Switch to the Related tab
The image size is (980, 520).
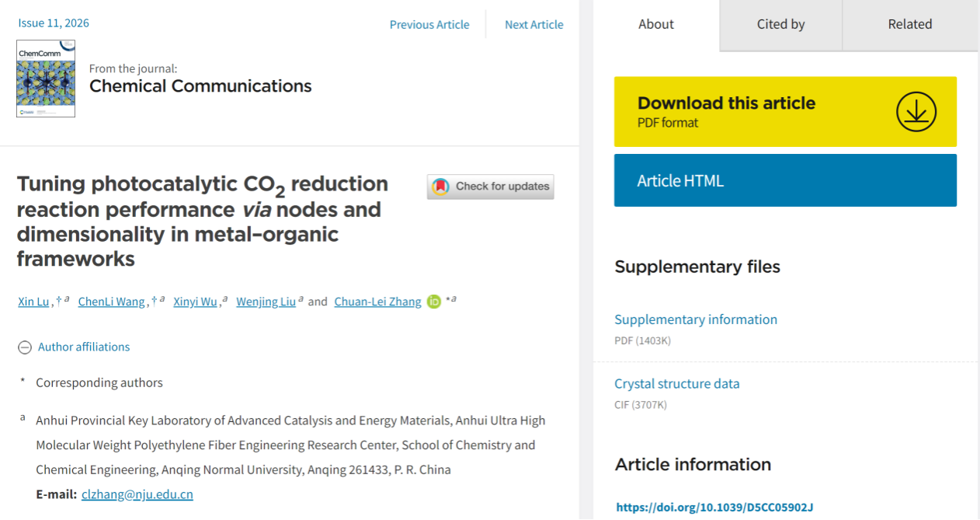910,24
